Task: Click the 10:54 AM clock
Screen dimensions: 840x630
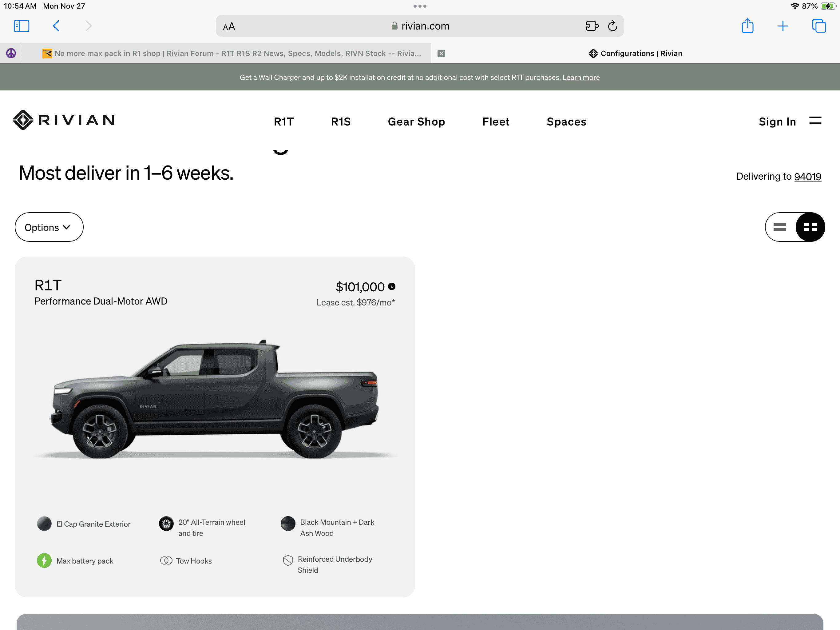Action: tap(20, 6)
